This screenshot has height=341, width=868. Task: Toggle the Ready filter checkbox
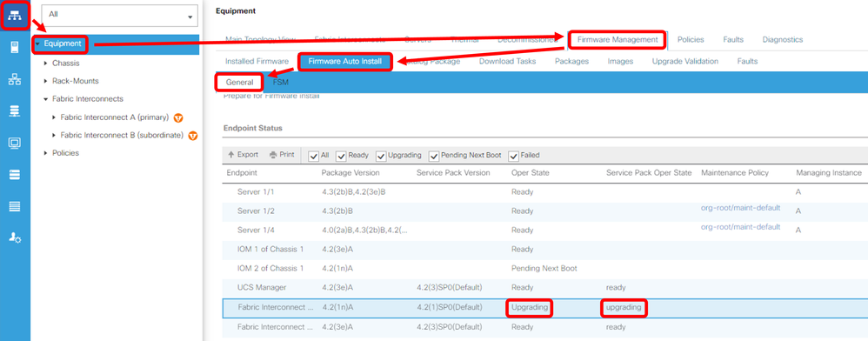[341, 156]
